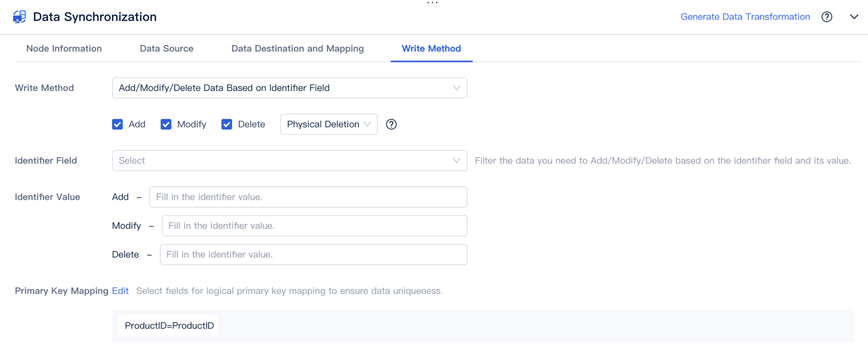Screen dimensions: 868x350
Task: Switch to the Data Source tab
Action: 167,48
